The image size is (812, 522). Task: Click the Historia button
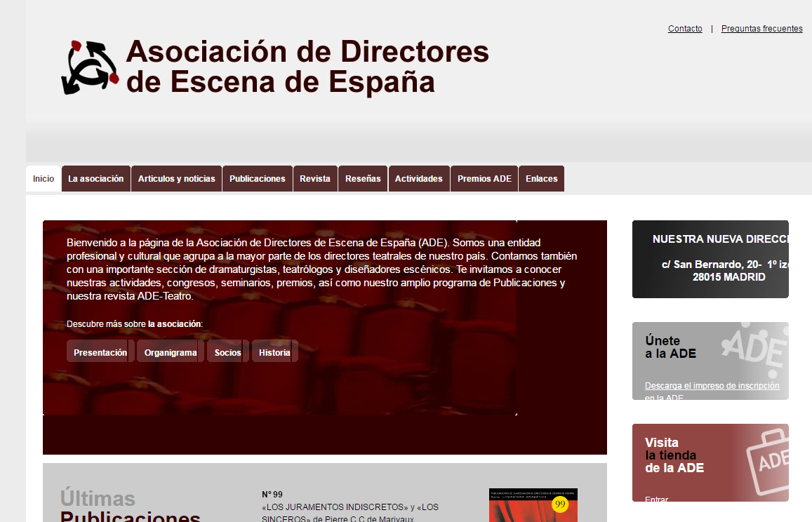pos(274,352)
